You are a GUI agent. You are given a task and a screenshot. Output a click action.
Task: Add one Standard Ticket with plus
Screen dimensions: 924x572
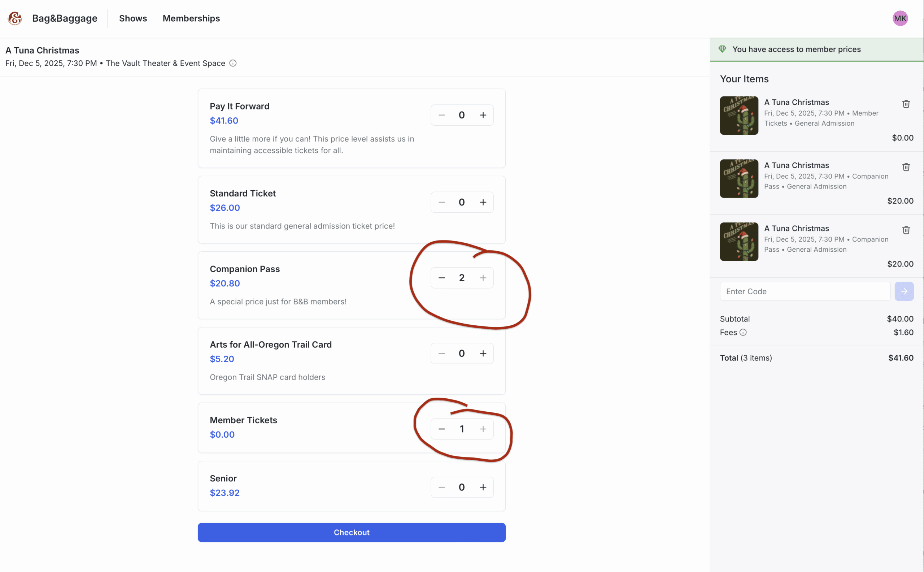point(483,202)
